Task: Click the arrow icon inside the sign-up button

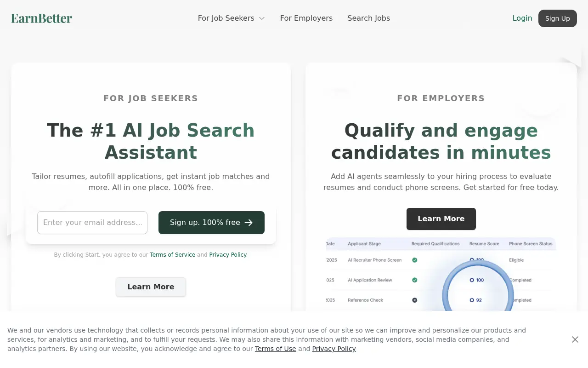Action: pyautogui.click(x=249, y=223)
